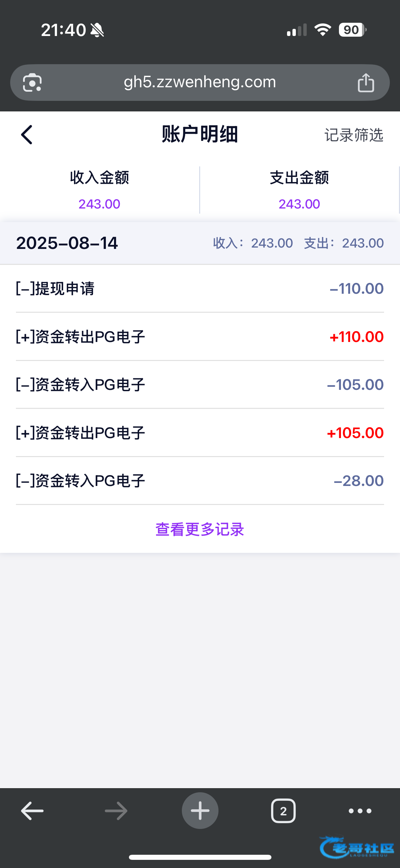Image resolution: width=400 pixels, height=868 pixels.
Task: Open the tab switcher showing 2
Action: (x=283, y=811)
